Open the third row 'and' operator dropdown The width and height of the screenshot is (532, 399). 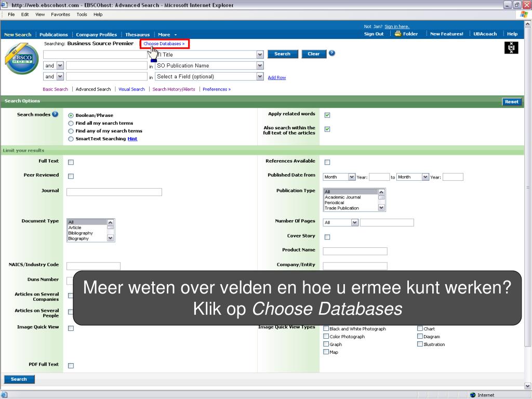click(60, 76)
